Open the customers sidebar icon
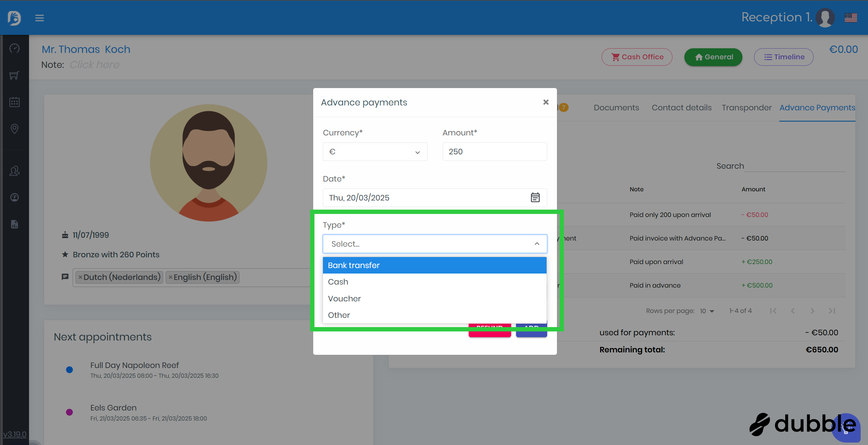 [x=14, y=171]
